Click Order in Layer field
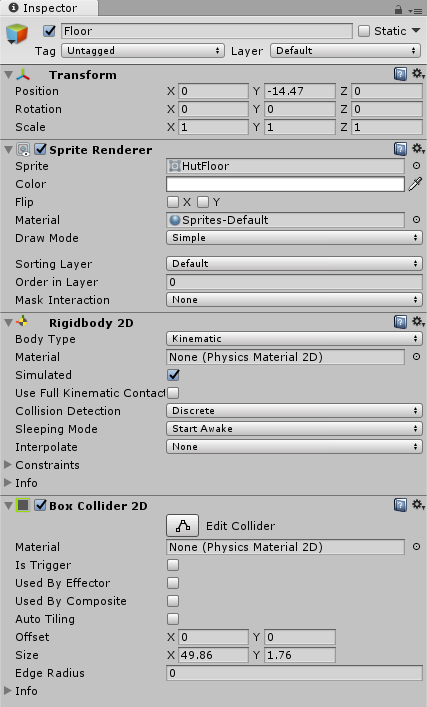The height and width of the screenshot is (707, 427). coord(294,282)
